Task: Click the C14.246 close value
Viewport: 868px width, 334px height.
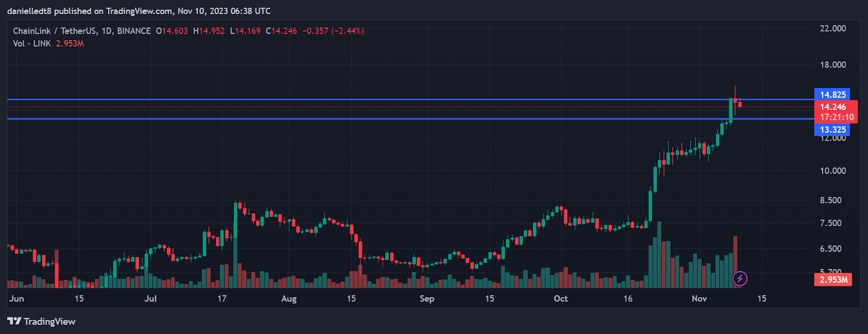Action: tap(282, 31)
